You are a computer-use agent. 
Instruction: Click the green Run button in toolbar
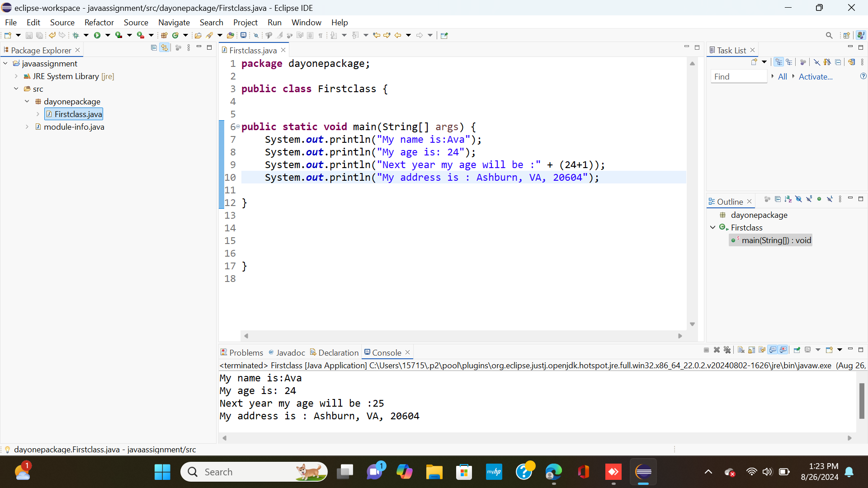coord(97,35)
